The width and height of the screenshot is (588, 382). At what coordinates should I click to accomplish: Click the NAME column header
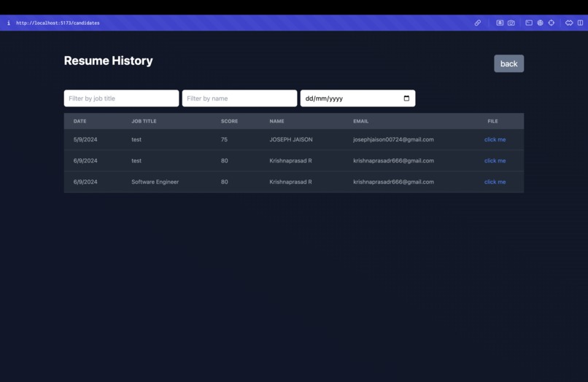[276, 121]
